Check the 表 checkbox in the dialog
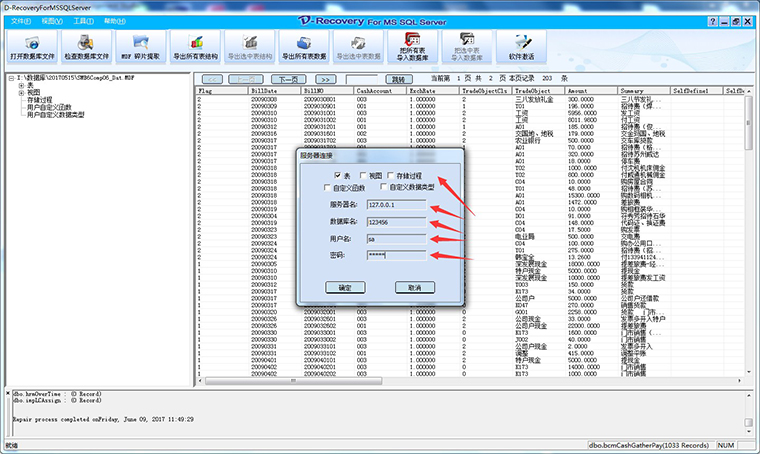The height and width of the screenshot is (454, 760). [337, 175]
